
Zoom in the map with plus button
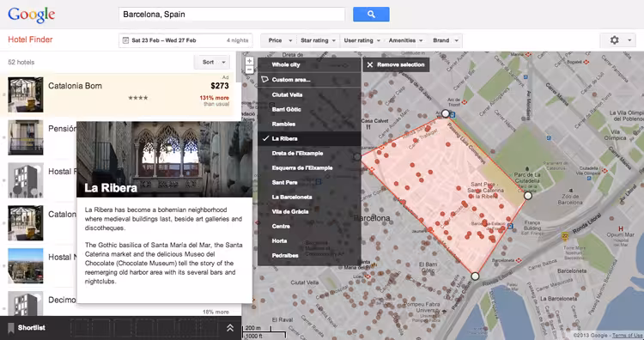249,61
